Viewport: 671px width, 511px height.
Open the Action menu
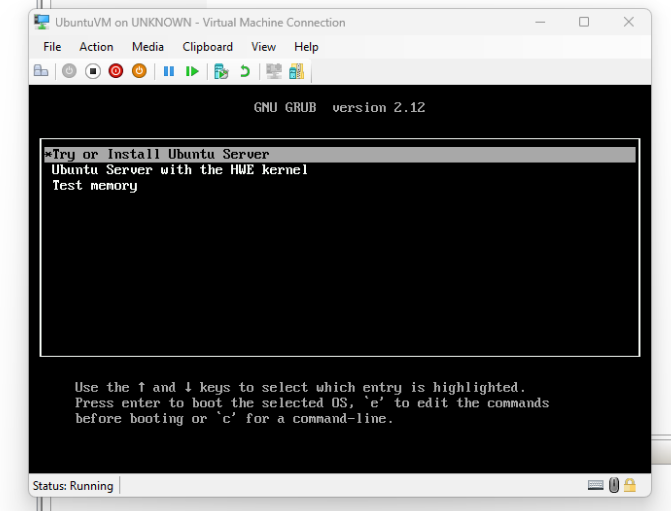pyautogui.click(x=96, y=47)
